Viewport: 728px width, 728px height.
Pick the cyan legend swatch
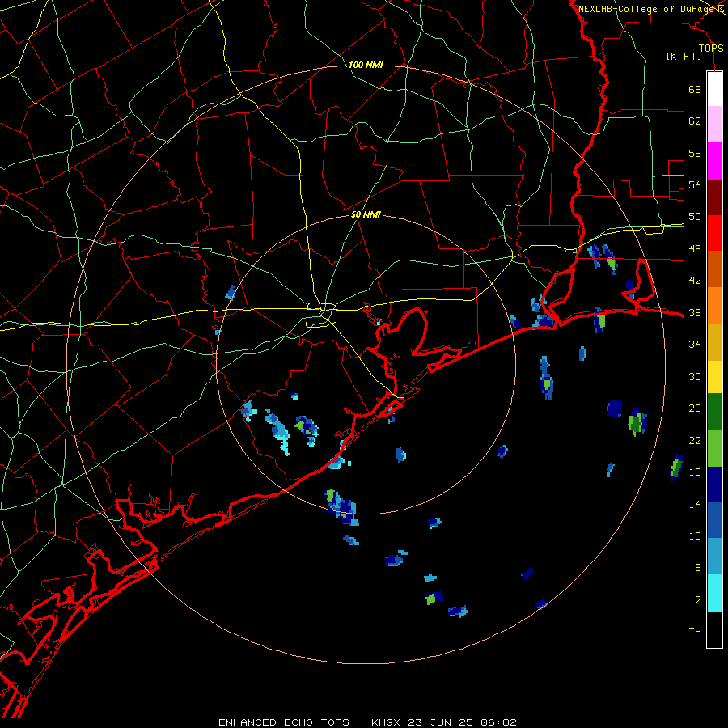tap(714, 593)
